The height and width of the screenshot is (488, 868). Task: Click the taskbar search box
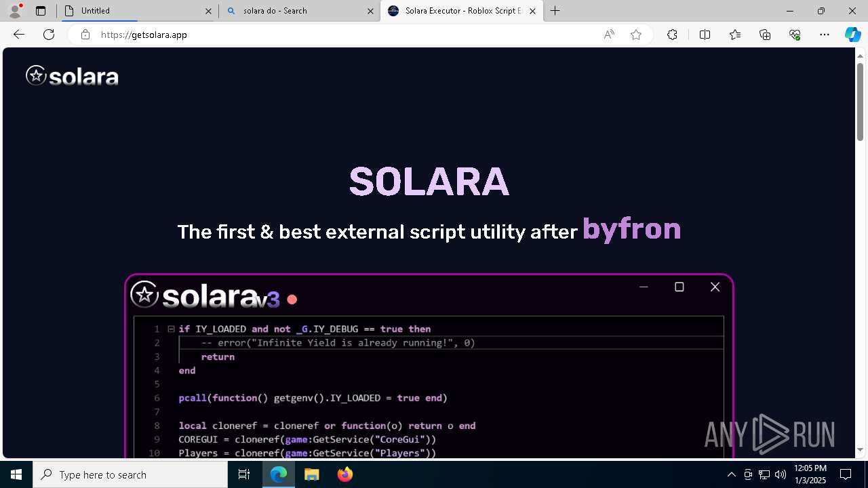point(130,474)
